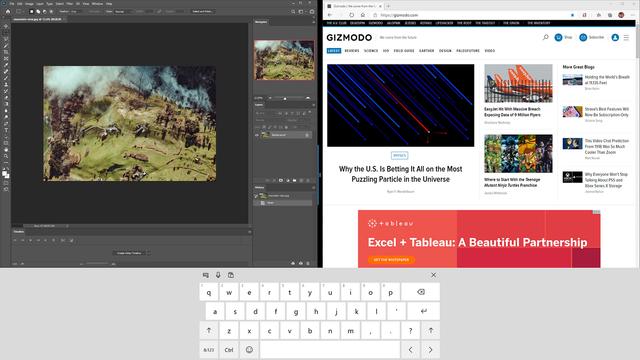Select the Type tool in Photoshop
This screenshot has width=640, height=360.
point(6,130)
